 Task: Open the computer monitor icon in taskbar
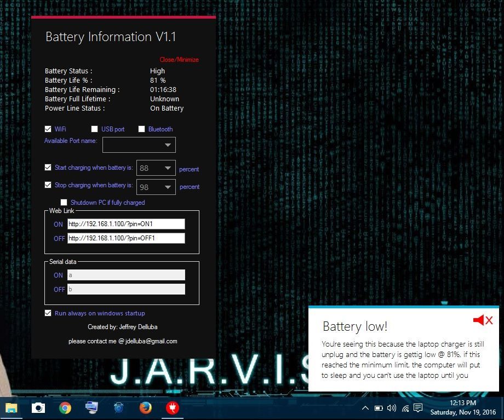(91, 408)
